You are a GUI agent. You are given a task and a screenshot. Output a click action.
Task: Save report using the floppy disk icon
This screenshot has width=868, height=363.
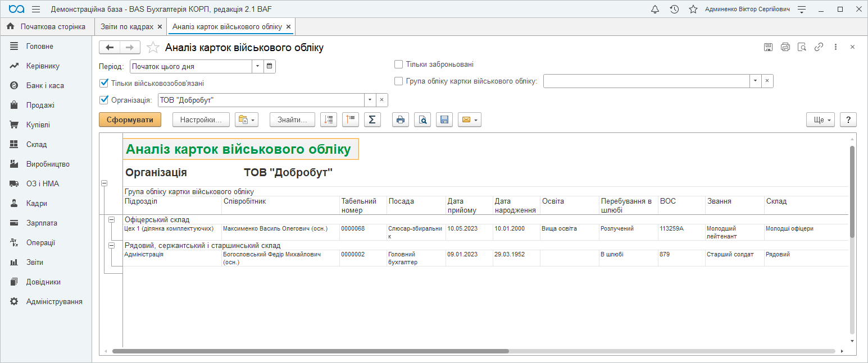(444, 120)
